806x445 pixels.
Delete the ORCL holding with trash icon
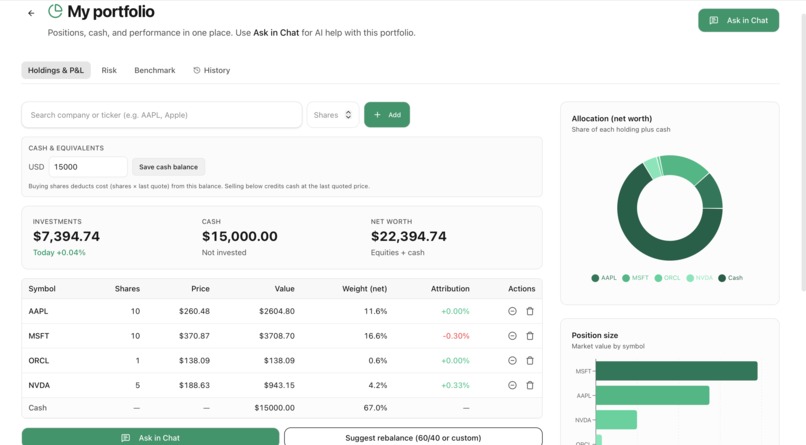[530, 360]
